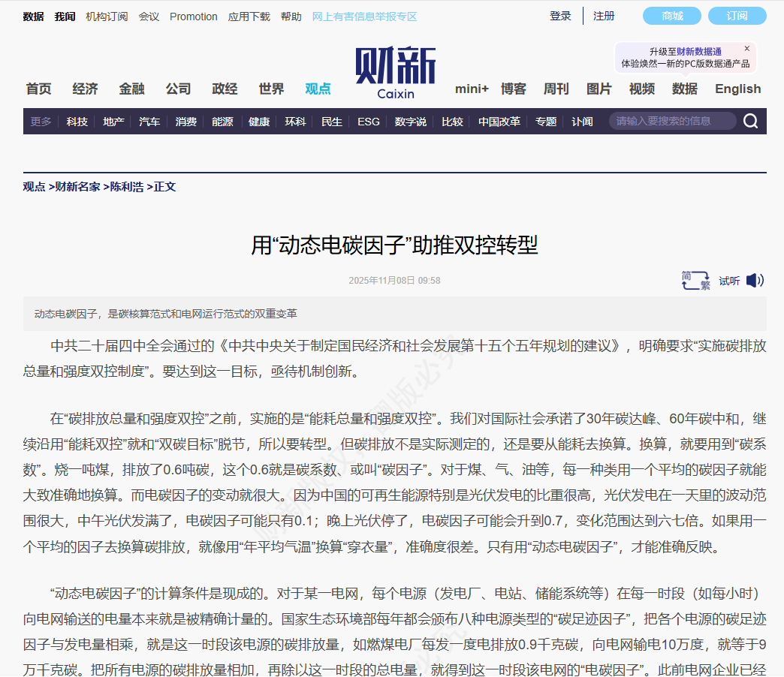Open the 注册 registration link
The image size is (784, 677).
tap(604, 15)
